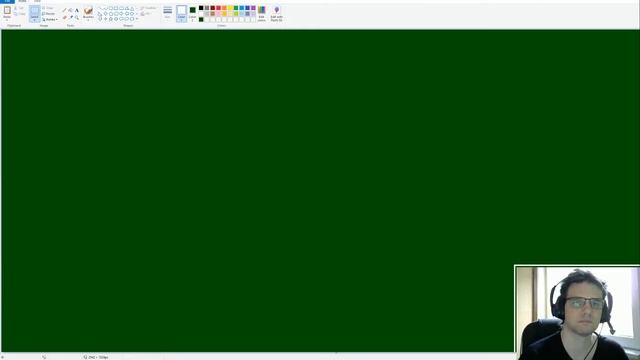Choose the Line shape

point(100,8)
